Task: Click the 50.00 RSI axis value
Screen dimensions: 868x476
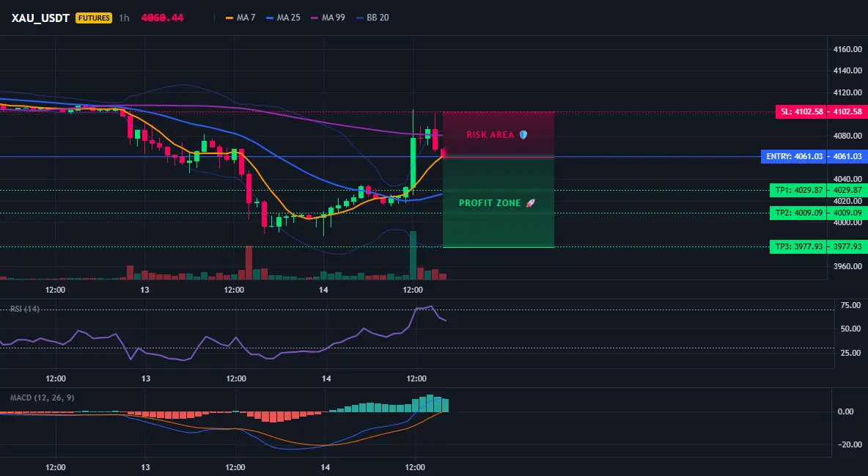Action: [x=850, y=329]
